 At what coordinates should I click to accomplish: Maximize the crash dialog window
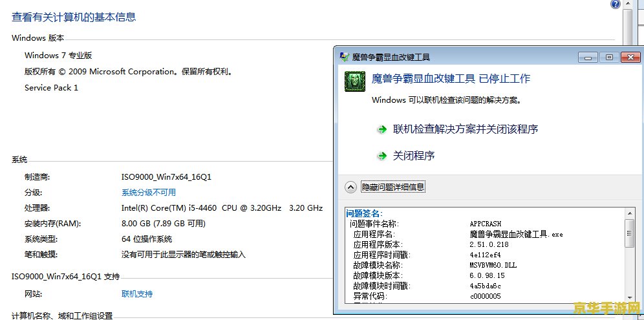(x=609, y=58)
